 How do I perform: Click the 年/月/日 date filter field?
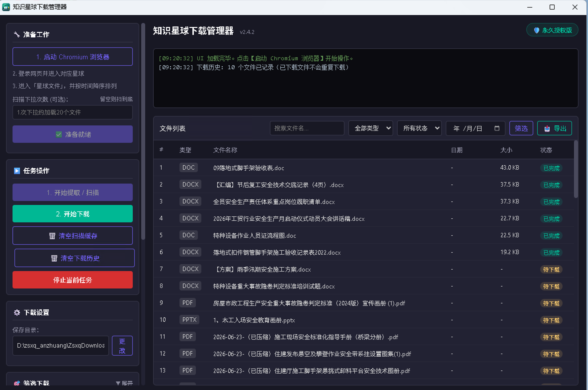[x=475, y=128]
